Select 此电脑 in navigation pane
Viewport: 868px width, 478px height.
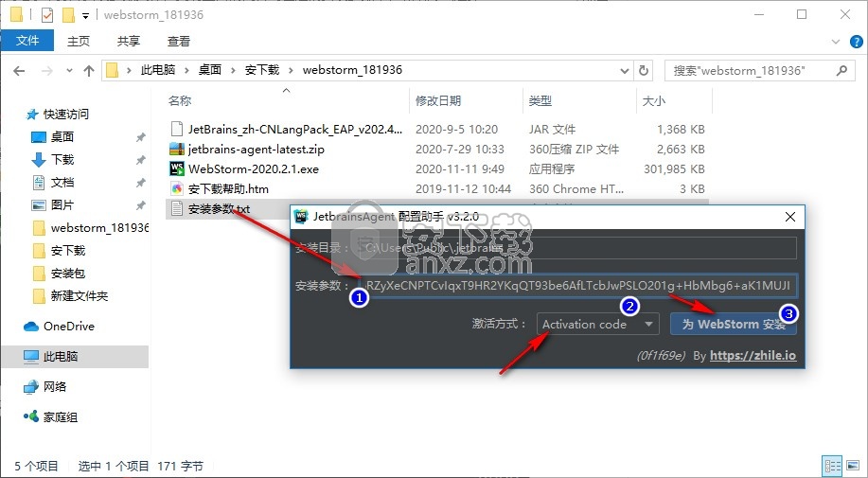pyautogui.click(x=61, y=356)
